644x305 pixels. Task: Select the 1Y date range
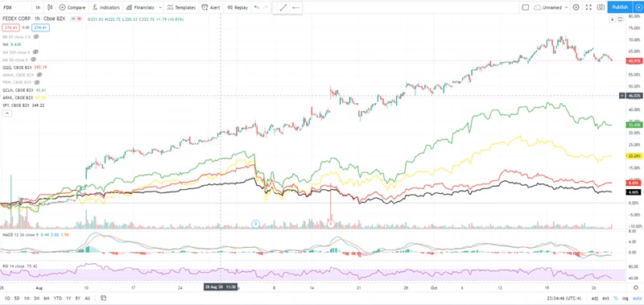tap(68, 298)
